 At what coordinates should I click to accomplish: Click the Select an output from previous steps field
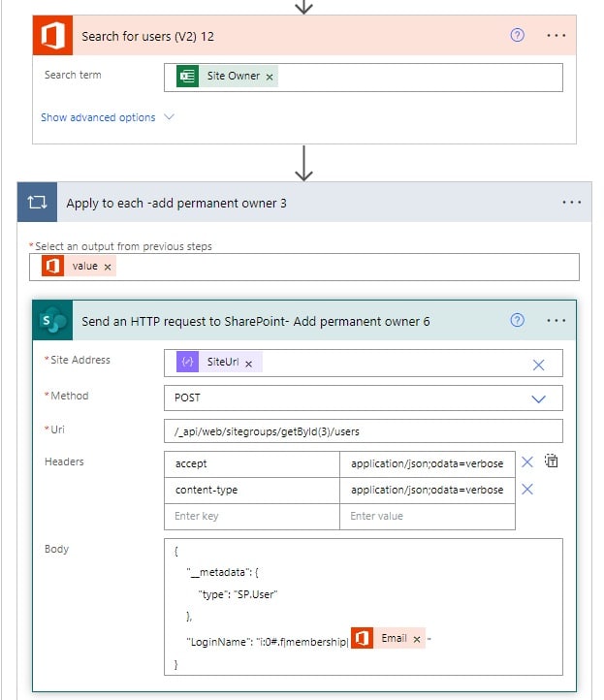tap(304, 267)
